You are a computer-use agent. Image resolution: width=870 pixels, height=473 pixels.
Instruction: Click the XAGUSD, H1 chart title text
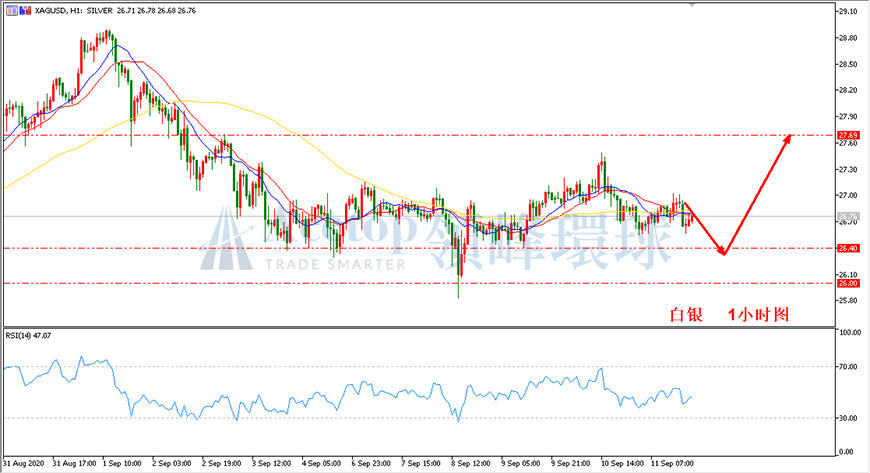pos(51,11)
